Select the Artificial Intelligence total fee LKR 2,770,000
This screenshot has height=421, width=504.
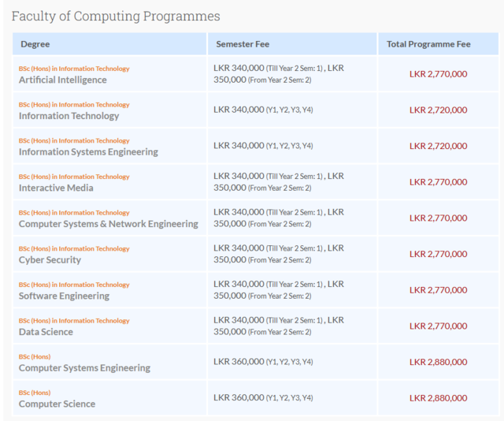tap(439, 74)
